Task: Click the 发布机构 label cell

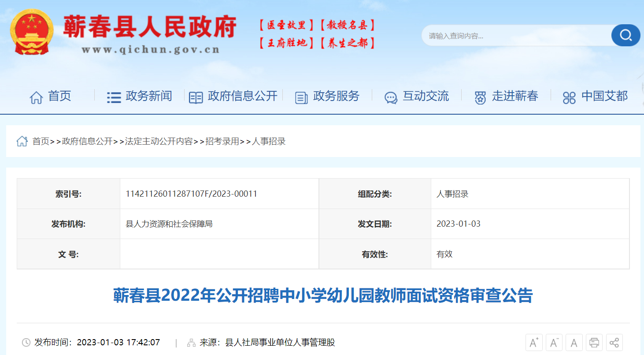Action: click(x=69, y=224)
